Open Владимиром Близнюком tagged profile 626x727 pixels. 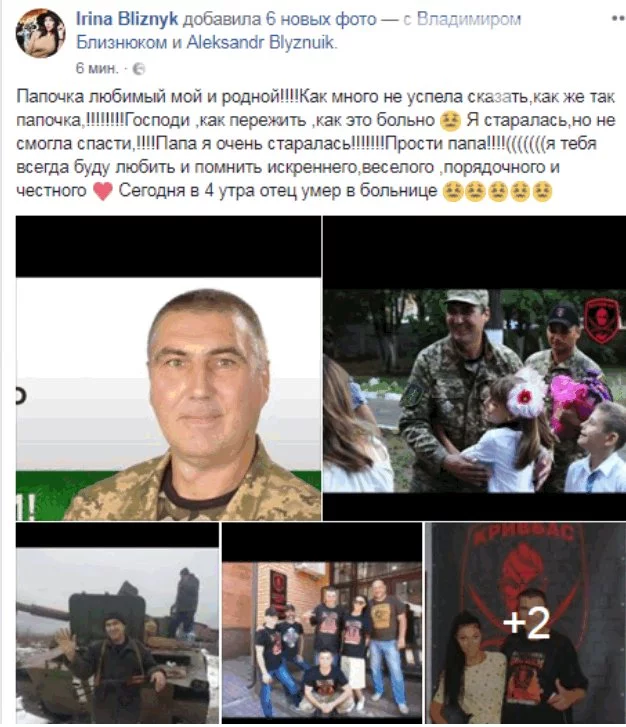tap(299, 31)
